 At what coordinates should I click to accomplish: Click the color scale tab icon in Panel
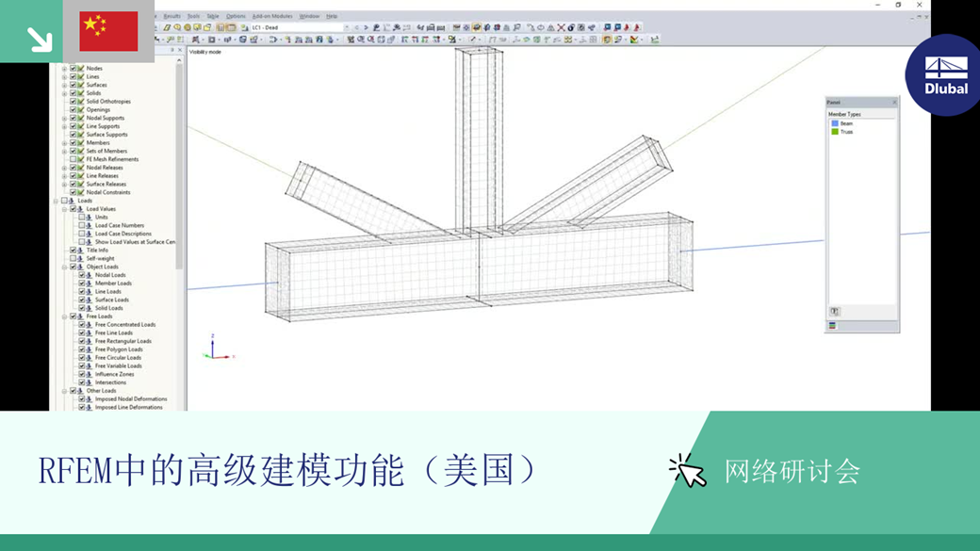[x=832, y=326]
